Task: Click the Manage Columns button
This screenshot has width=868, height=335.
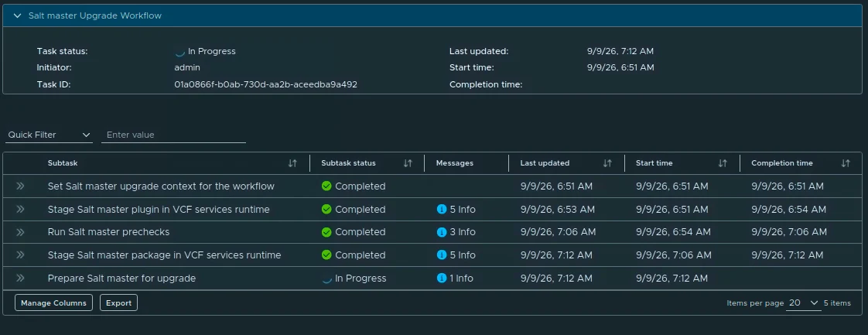Action: pos(53,303)
